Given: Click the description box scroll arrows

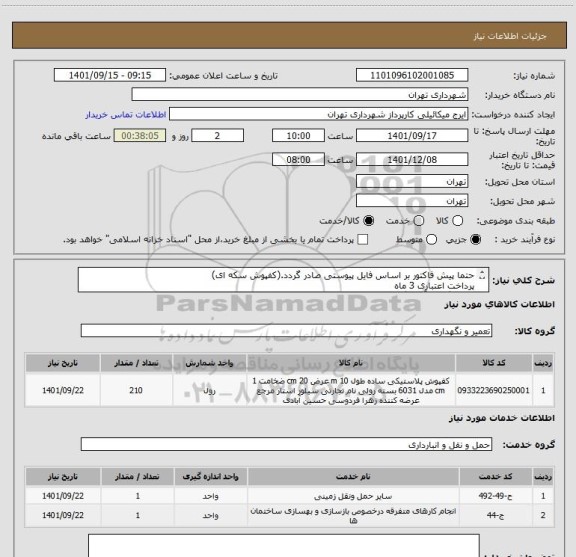Looking at the screenshot, I should click(482, 275).
